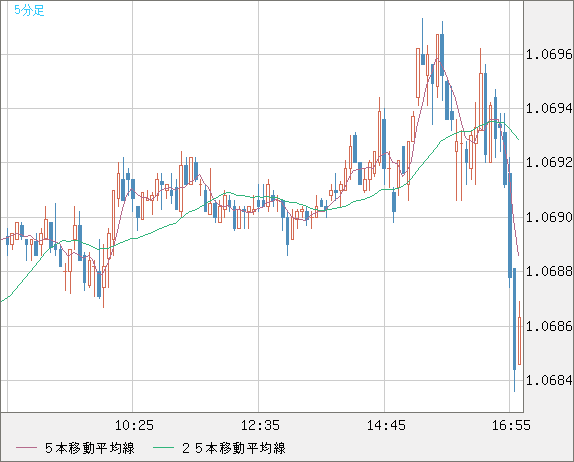
Task: Click the green 25-period average legend line
Action: 163,448
